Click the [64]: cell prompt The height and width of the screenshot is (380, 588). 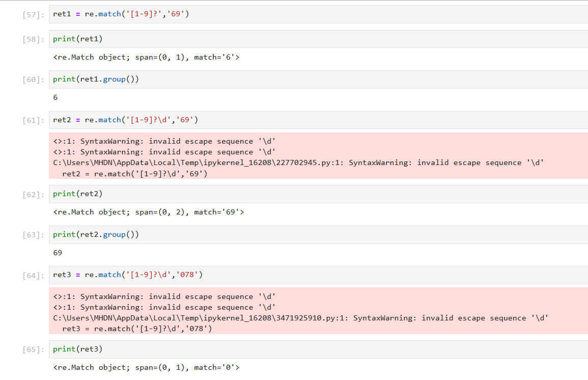coord(34,276)
